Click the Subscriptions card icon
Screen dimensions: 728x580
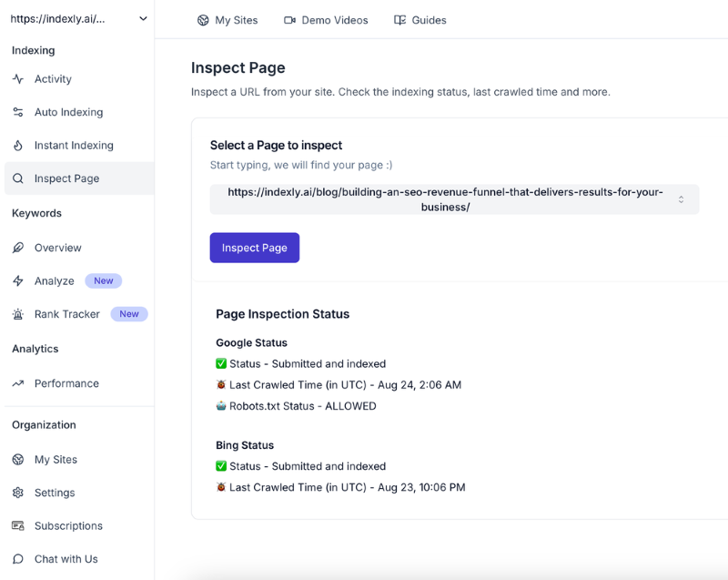click(x=18, y=526)
